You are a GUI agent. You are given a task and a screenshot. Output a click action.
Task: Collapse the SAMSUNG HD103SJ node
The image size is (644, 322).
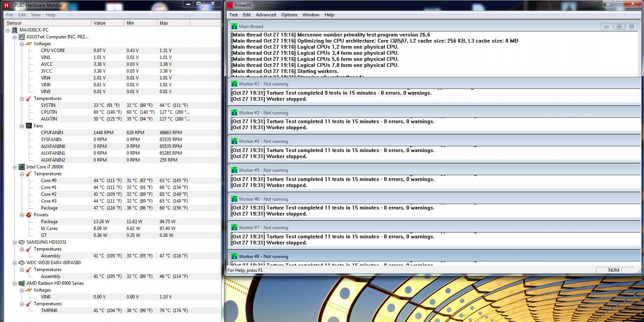click(x=15, y=242)
